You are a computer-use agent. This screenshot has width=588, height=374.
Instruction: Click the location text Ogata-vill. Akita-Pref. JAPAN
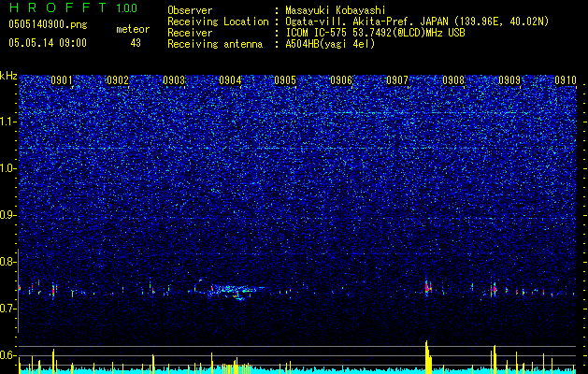366,22
